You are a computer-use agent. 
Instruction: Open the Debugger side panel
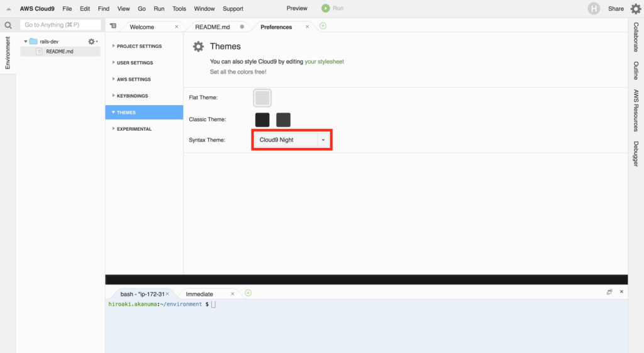[x=636, y=154]
